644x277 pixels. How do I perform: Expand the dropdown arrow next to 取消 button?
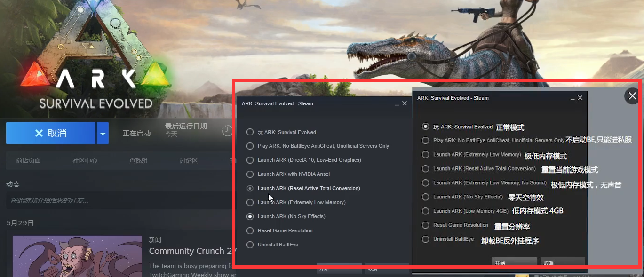tap(103, 133)
